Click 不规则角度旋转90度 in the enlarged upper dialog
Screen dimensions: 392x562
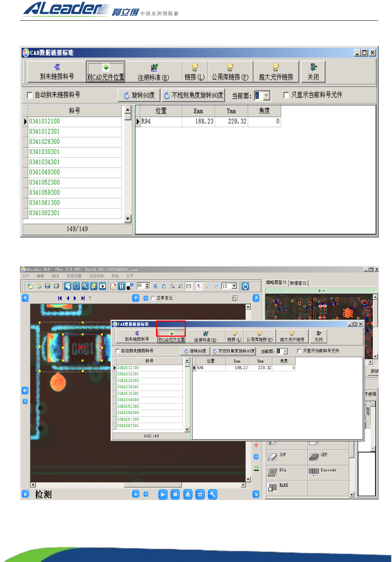point(194,96)
